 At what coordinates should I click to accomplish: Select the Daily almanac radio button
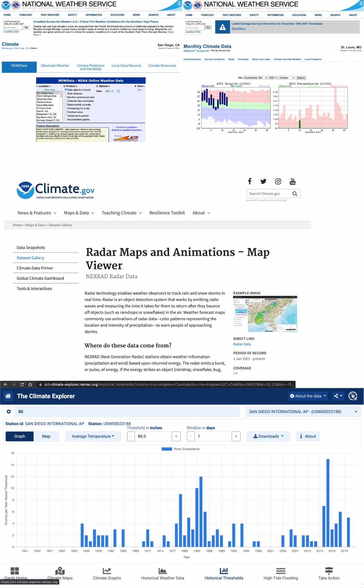point(66,93)
